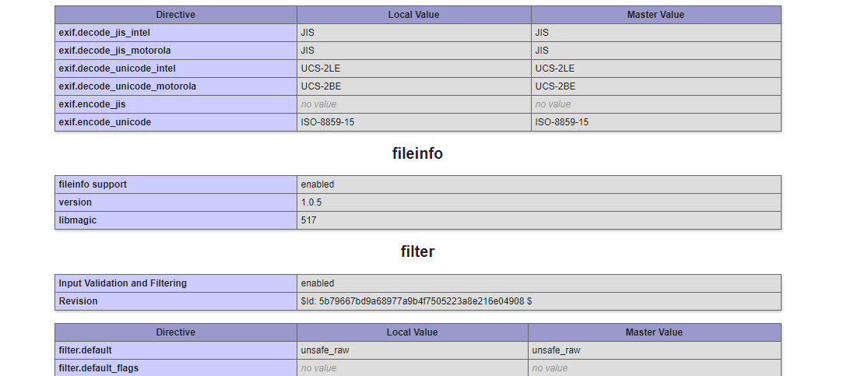Select the fileinfo support row label
The width and height of the screenshot is (868, 376).
(x=93, y=184)
